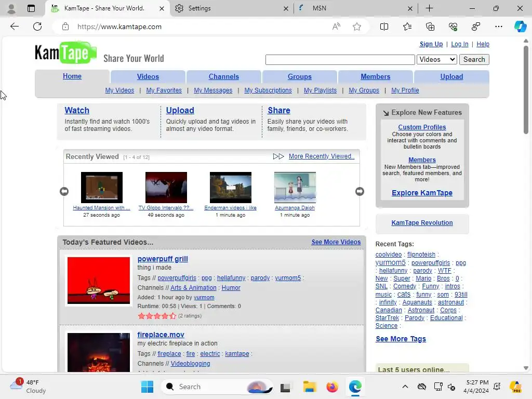Switch to the MSN browser tab
The width and height of the screenshot is (532, 399).
click(355, 8)
